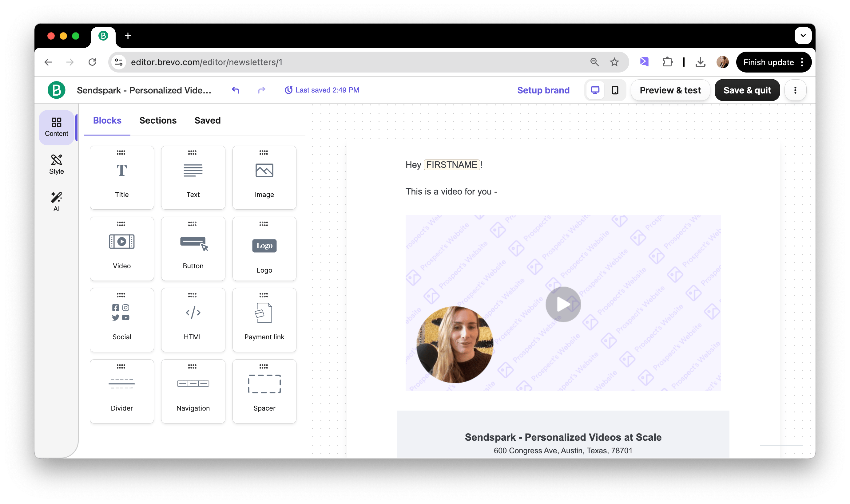Open the Sendspark extension icon

click(x=644, y=62)
